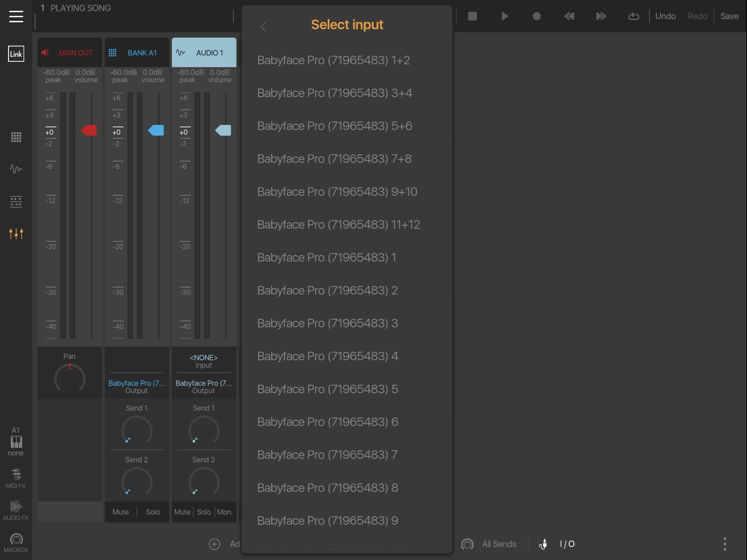Open AUDIO FX panel
This screenshot has width=747, height=560.
coord(16,510)
